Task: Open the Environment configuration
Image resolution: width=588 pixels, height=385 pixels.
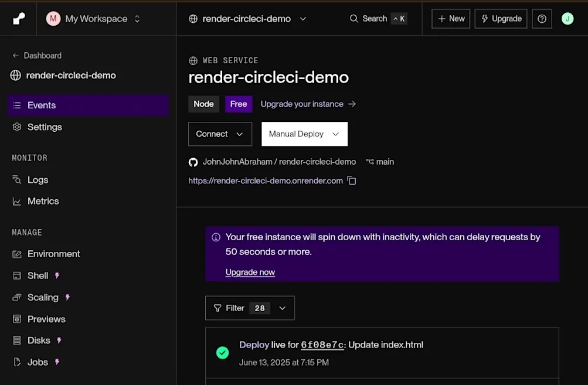Action: (53, 254)
